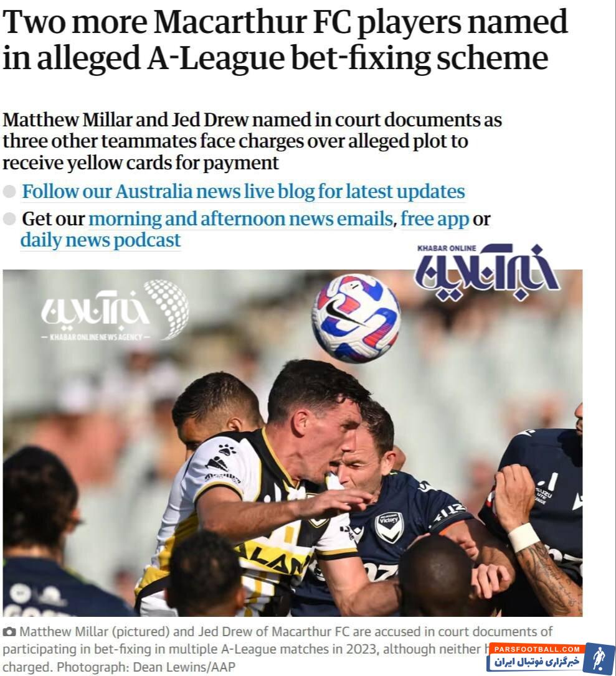The image size is (616, 676).
Task: Click the Parsfootball.com badge
Action: pos(550,657)
